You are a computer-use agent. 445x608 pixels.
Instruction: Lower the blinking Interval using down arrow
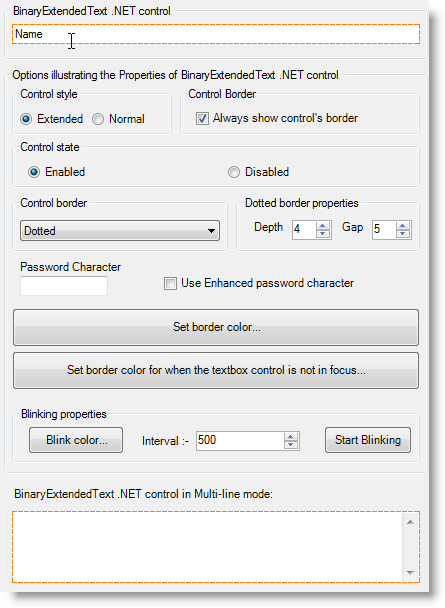(x=290, y=445)
